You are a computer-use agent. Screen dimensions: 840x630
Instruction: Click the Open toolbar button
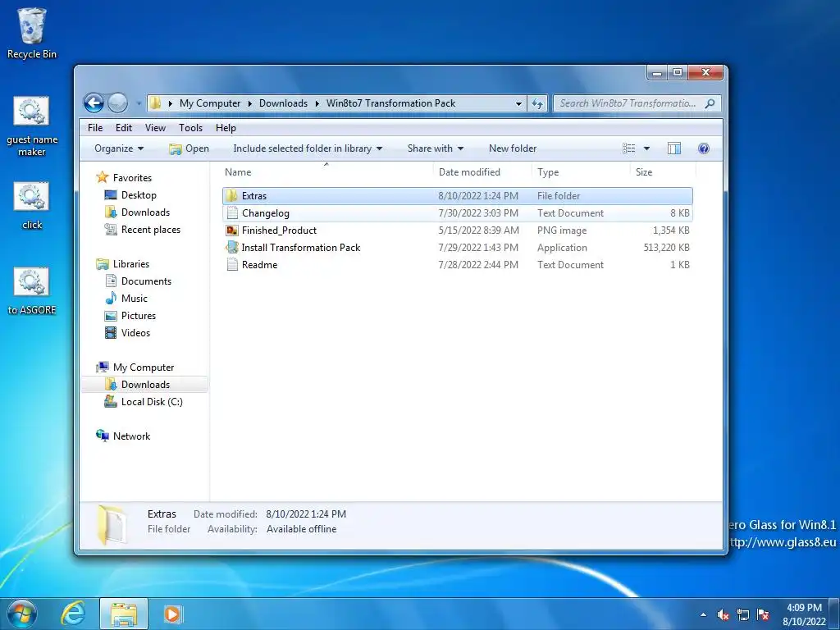point(189,148)
